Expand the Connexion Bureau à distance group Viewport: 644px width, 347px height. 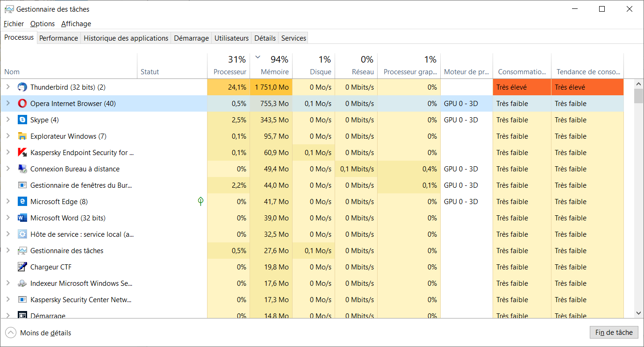7,169
